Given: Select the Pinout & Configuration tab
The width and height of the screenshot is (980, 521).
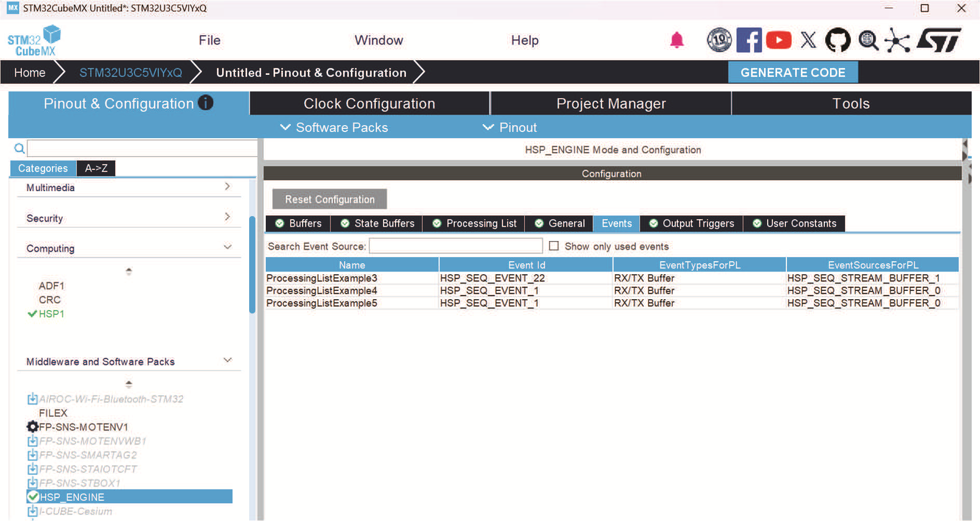Looking at the screenshot, I should (x=129, y=103).
